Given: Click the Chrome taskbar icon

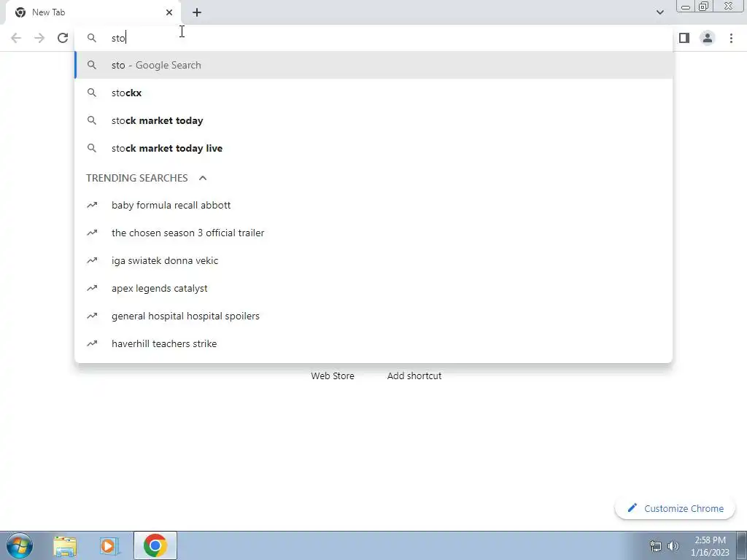Looking at the screenshot, I should coord(155,545).
